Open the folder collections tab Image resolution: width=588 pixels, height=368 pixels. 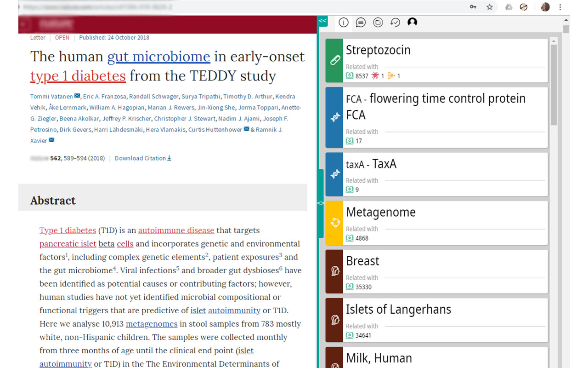(x=378, y=23)
